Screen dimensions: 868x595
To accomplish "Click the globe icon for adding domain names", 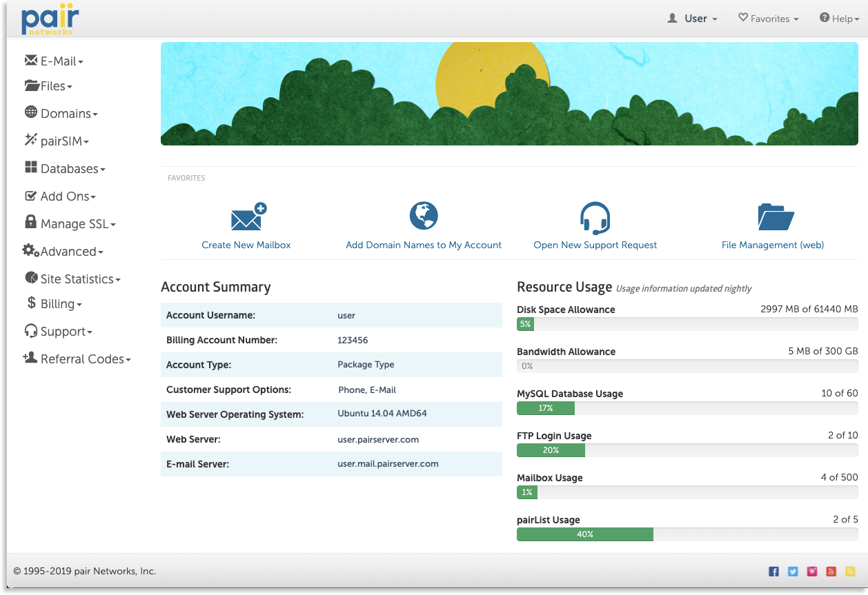I will click(x=424, y=216).
